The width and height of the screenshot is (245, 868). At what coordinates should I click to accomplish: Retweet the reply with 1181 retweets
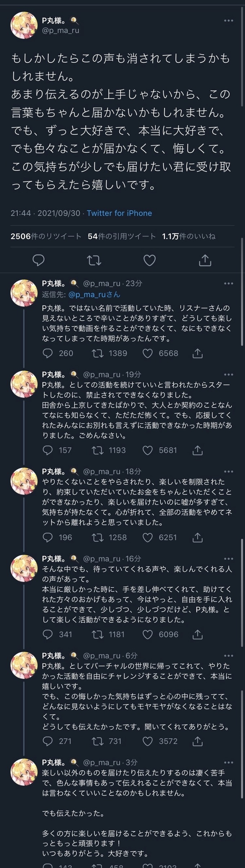pos(97,634)
